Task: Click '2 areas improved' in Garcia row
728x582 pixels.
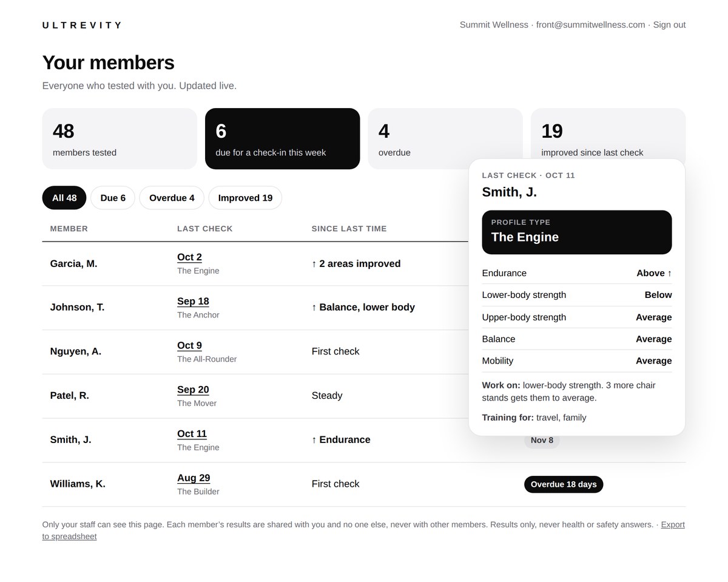Action: point(356,264)
